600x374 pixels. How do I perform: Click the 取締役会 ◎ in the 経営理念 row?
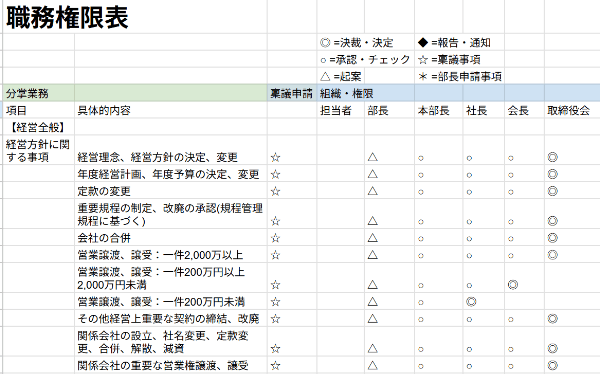553,157
